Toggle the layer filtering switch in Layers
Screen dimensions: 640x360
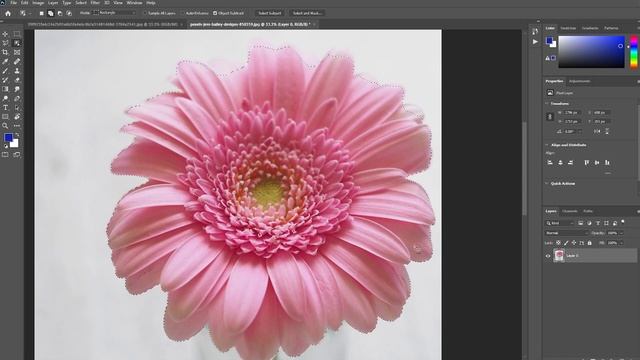(x=623, y=222)
